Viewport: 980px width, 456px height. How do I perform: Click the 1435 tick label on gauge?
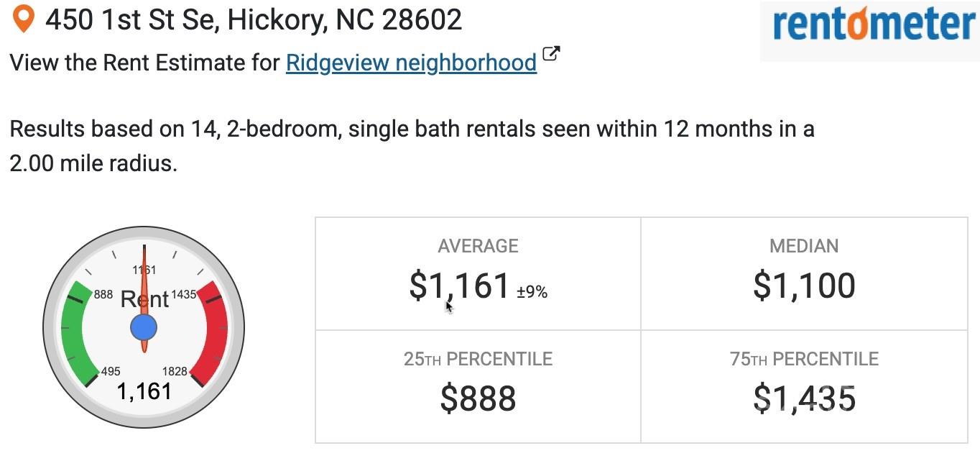pyautogui.click(x=184, y=294)
